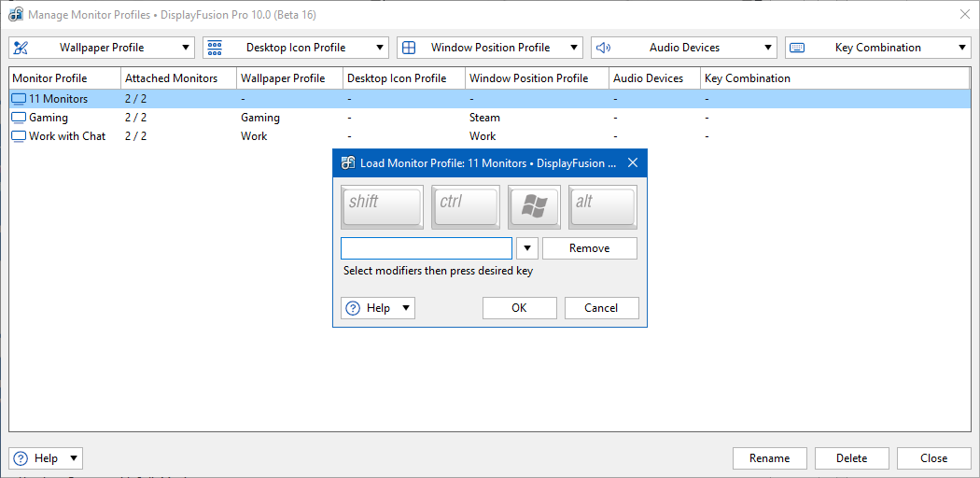Viewport: 980px width, 478px height.
Task: Click Cancel in the key dialog
Action: click(601, 308)
